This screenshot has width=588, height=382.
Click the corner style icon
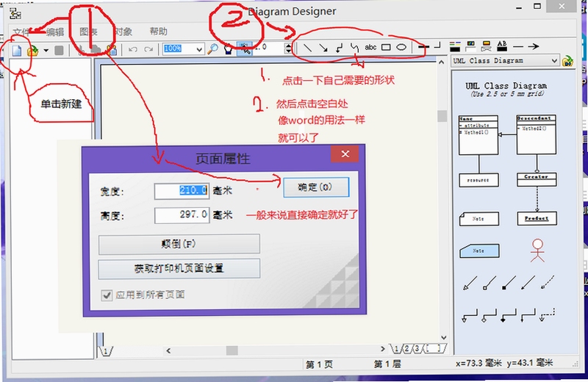pyautogui.click(x=437, y=46)
